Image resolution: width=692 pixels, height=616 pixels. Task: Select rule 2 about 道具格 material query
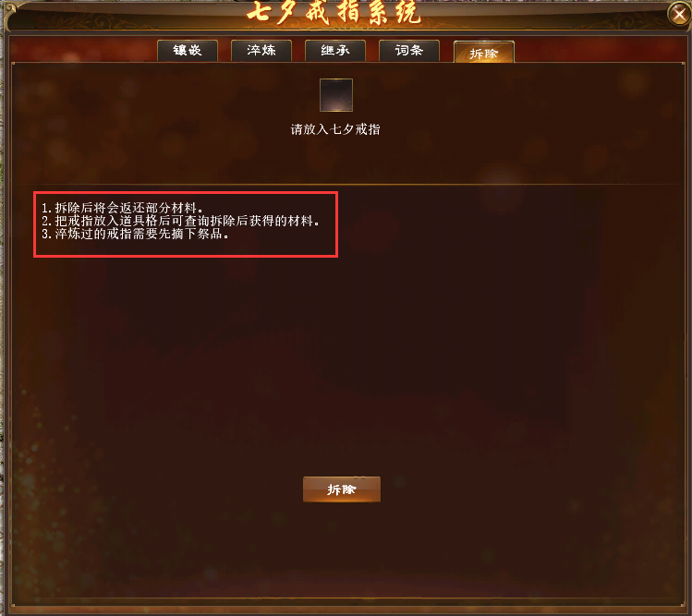(x=180, y=221)
